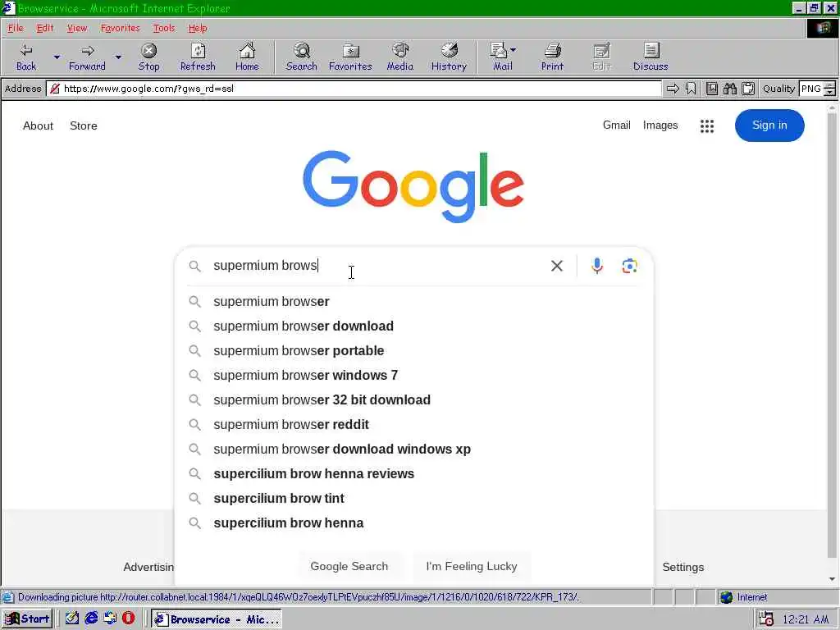
Task: Click the Discuss toolbar icon
Action: tap(651, 57)
